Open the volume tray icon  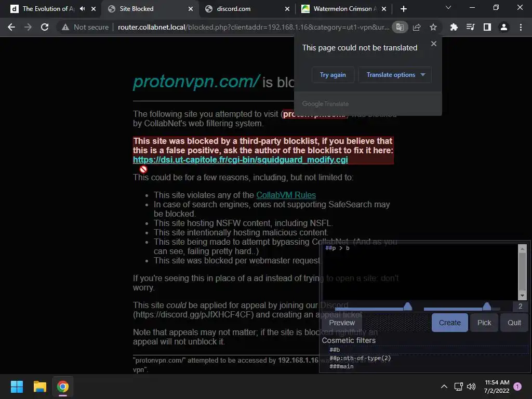tap(471, 387)
